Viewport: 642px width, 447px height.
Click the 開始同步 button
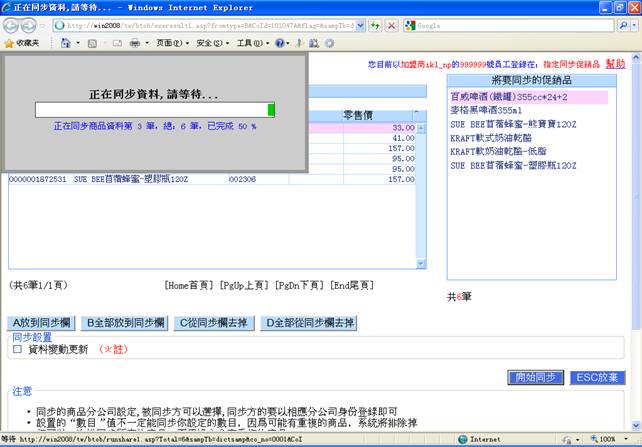[535, 377]
